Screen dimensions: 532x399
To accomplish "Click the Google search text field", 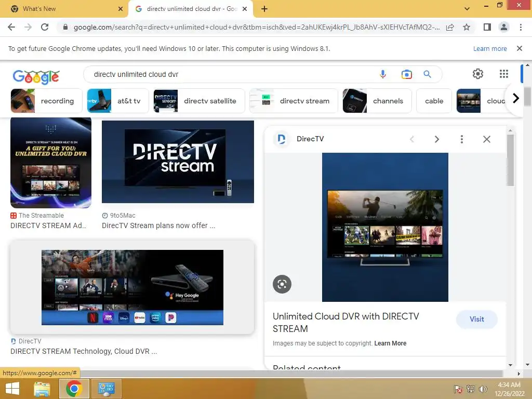I will coord(231,74).
